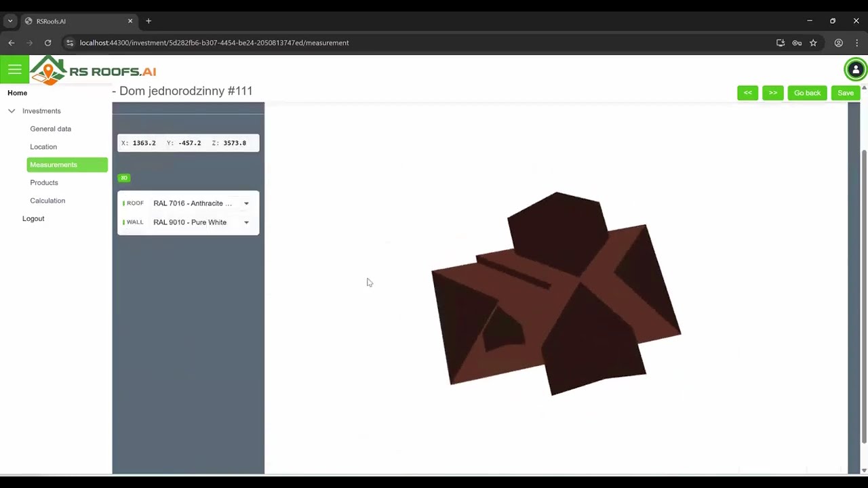
Task: Open General data page
Action: 50,129
